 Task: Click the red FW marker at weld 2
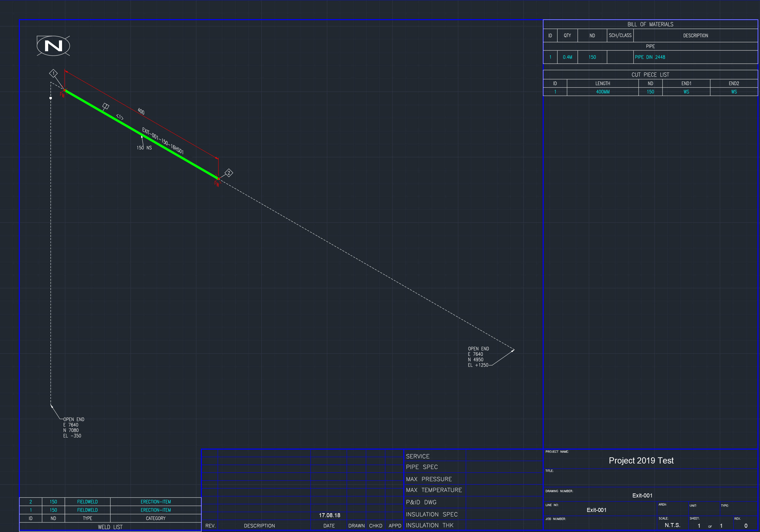tap(217, 184)
